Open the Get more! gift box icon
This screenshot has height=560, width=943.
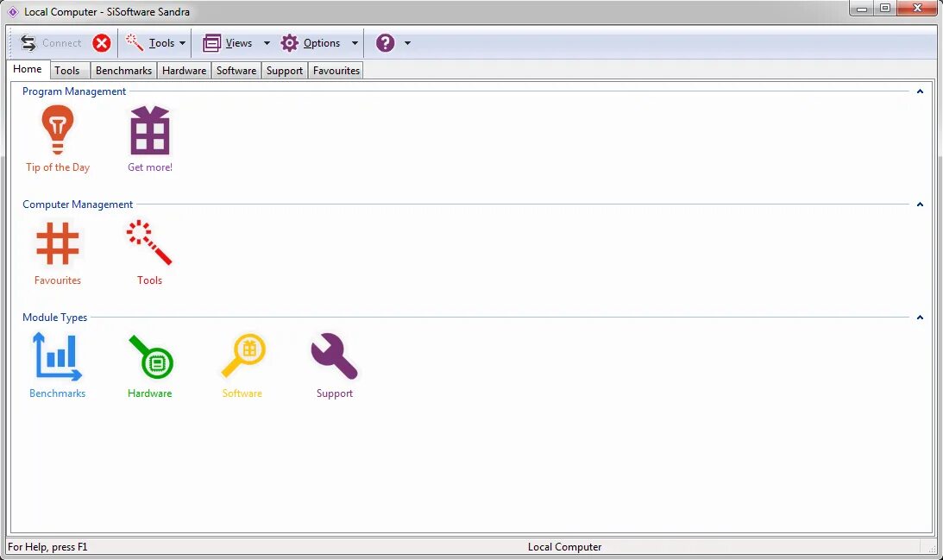(150, 130)
